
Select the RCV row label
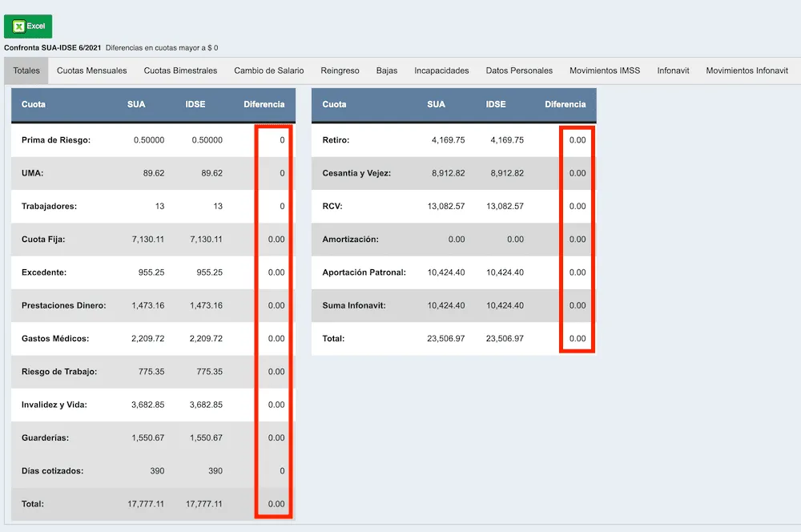(x=332, y=206)
